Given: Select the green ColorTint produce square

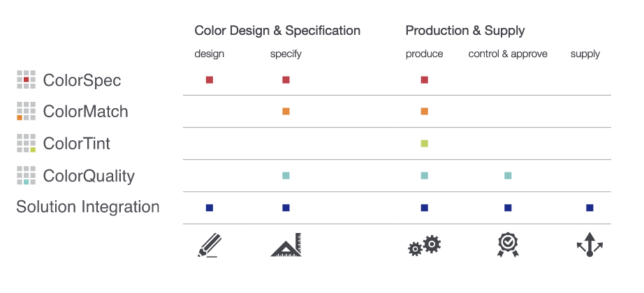Looking at the screenshot, I should pyautogui.click(x=424, y=144).
